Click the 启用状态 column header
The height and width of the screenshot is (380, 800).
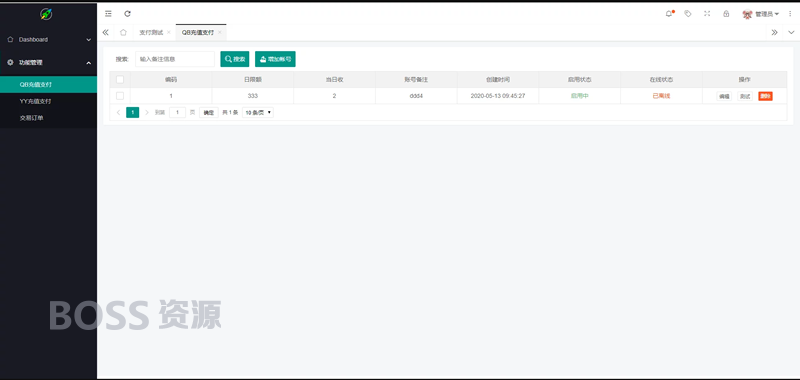580,80
